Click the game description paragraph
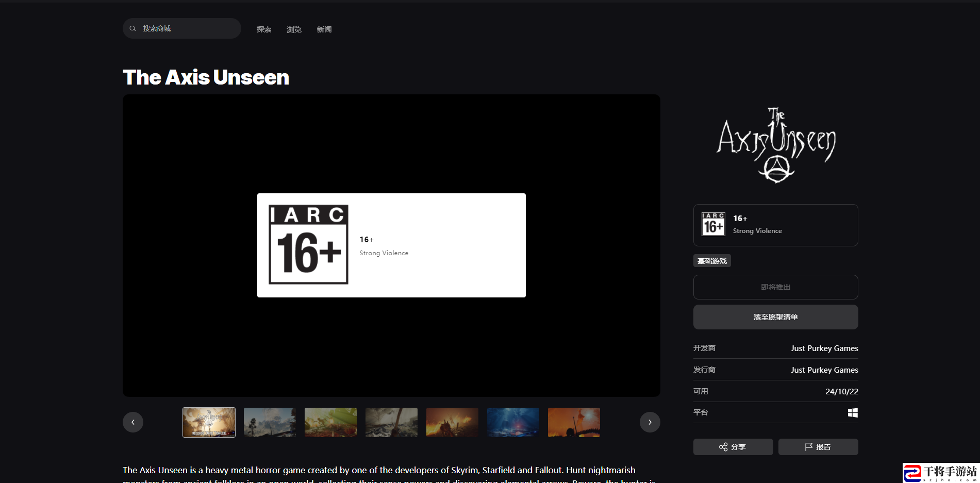The image size is (980, 483). (x=389, y=474)
